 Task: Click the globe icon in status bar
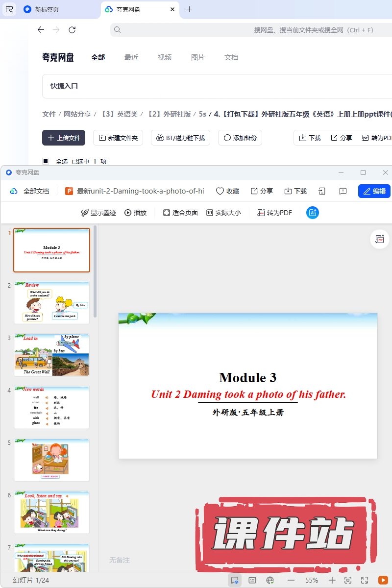(269, 580)
